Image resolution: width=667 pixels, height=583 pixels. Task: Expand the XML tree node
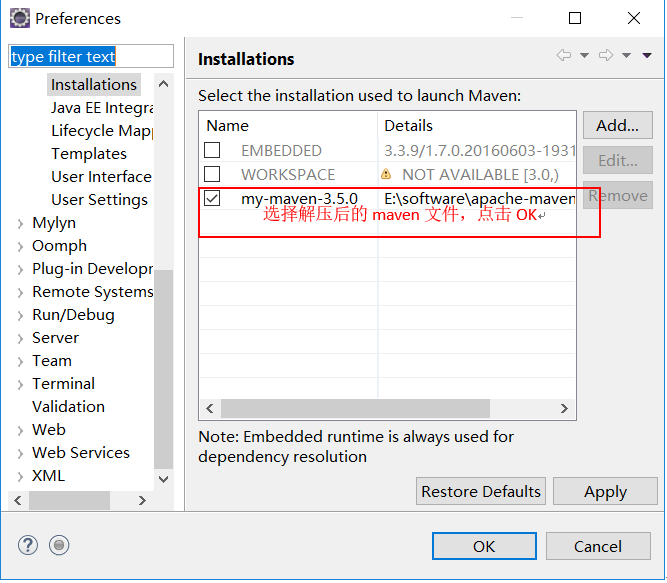pos(20,476)
